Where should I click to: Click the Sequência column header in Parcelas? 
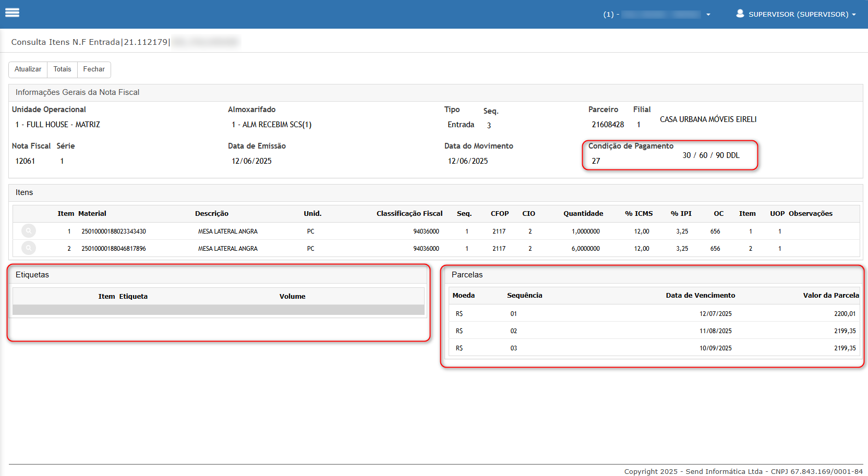click(525, 295)
